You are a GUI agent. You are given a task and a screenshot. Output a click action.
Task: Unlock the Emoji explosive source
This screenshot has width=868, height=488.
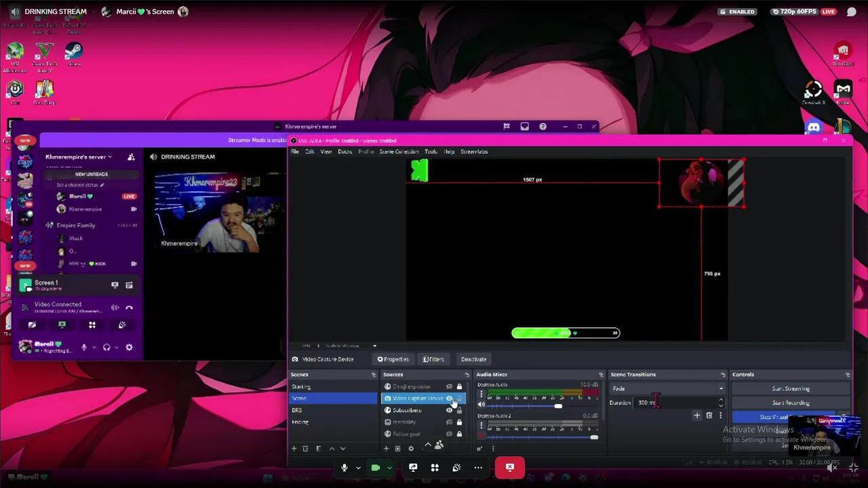(459, 386)
